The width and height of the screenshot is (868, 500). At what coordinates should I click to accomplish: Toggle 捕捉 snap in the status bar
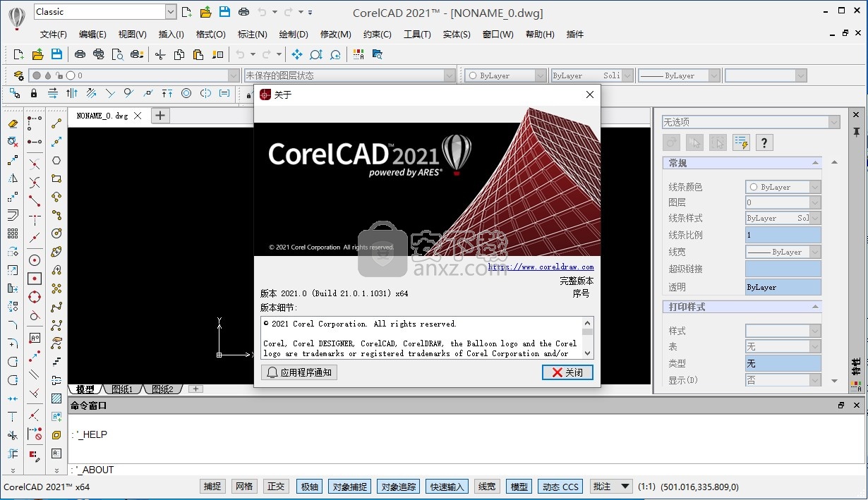212,487
